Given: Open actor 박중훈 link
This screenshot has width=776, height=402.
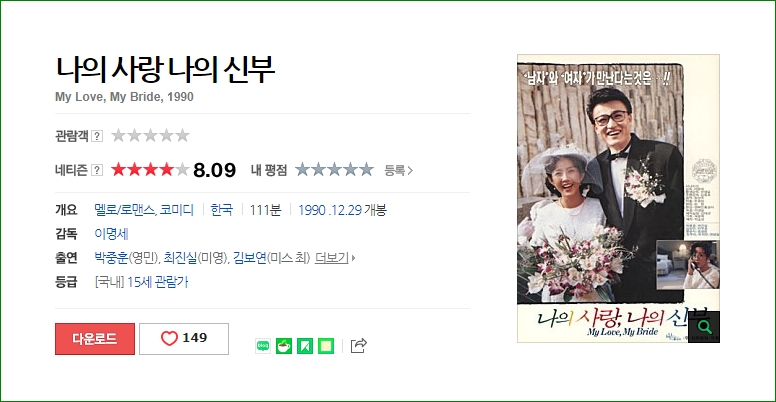Looking at the screenshot, I should pyautogui.click(x=111, y=258).
